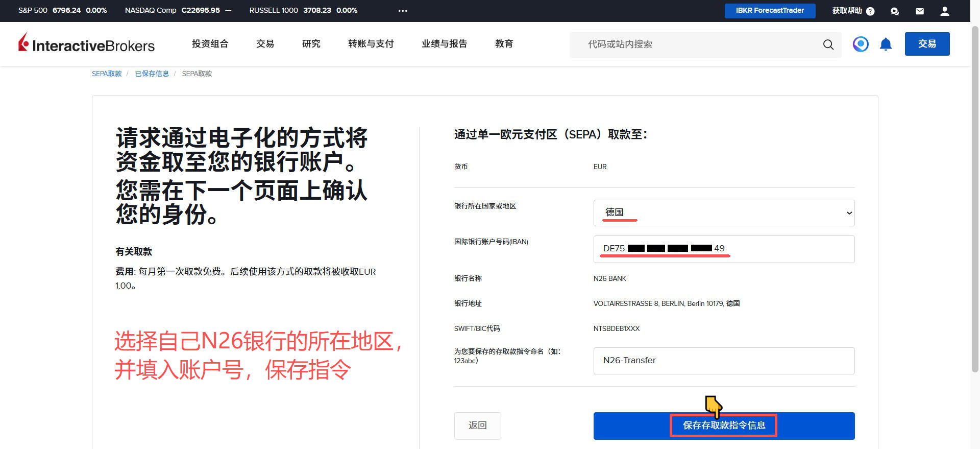The image size is (980, 449).
Task: Open the user account profile icon
Action: point(945,11)
